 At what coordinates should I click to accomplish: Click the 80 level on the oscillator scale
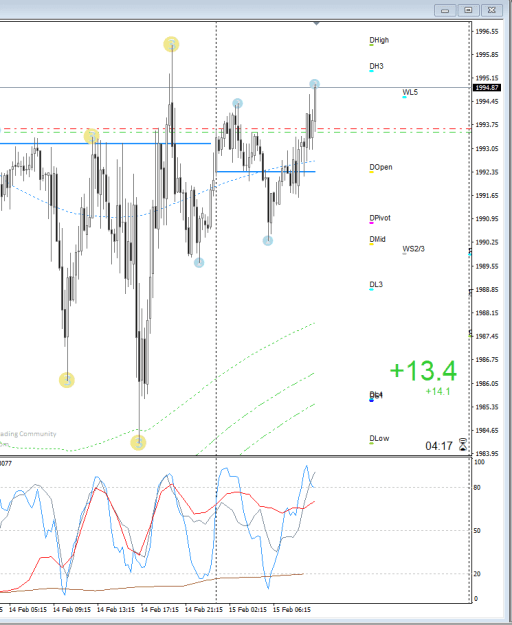[479, 488]
